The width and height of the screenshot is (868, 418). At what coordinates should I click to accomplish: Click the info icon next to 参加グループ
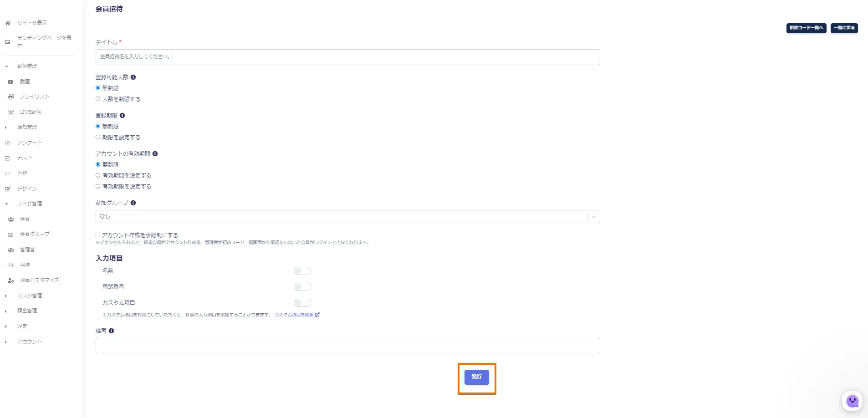point(133,203)
